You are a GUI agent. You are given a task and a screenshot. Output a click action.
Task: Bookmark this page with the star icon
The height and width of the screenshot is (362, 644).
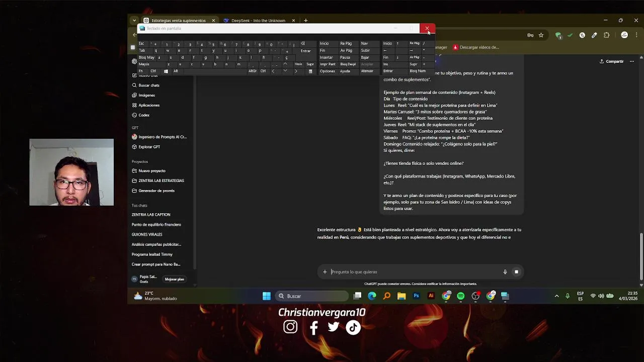coord(541,35)
